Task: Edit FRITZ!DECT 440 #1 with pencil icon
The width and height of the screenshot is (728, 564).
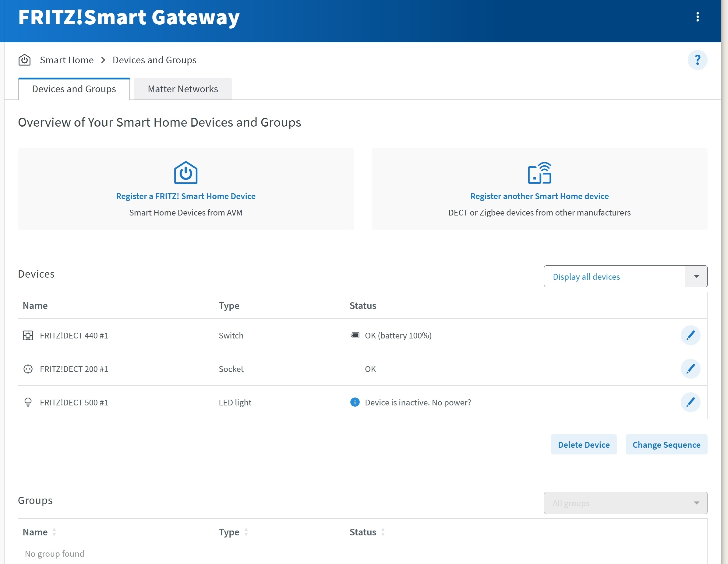Action: 690,335
